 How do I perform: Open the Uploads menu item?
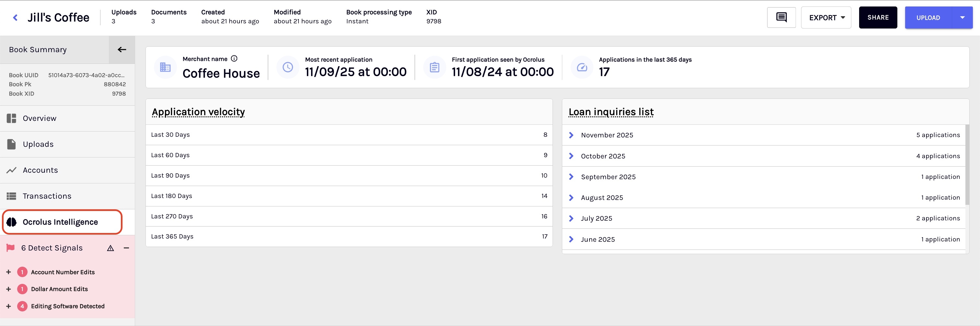click(x=67, y=144)
